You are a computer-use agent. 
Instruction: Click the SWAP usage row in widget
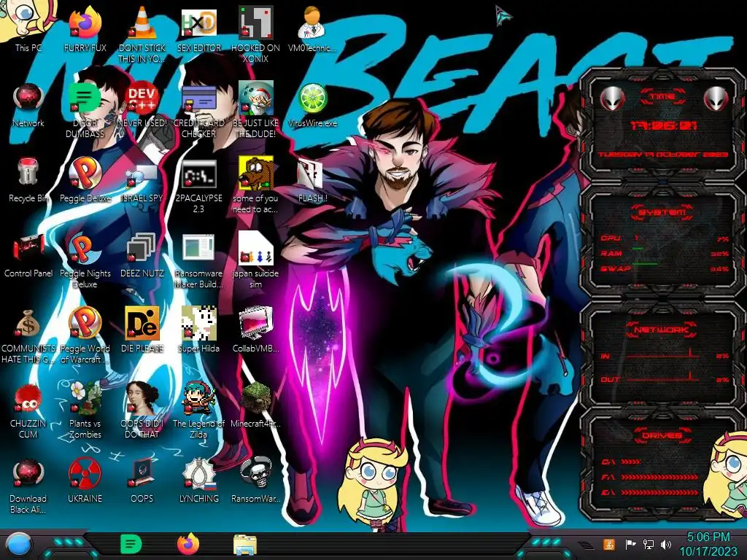coord(665,269)
